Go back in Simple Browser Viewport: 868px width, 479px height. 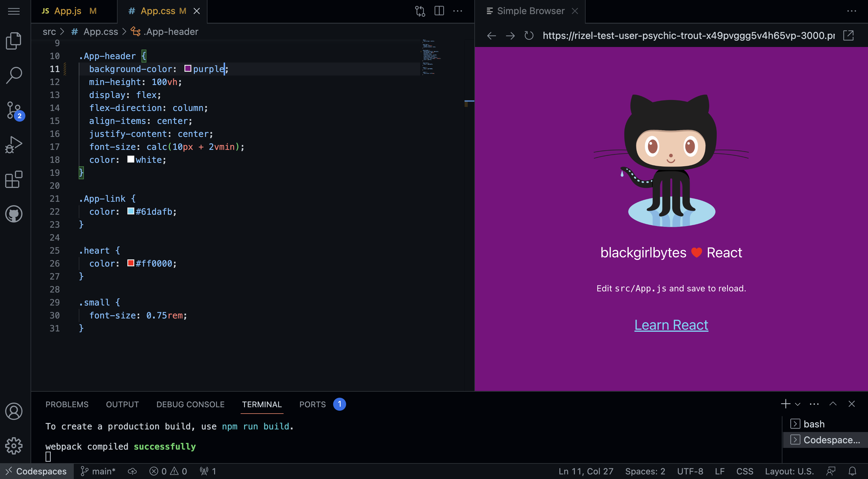[x=491, y=36]
